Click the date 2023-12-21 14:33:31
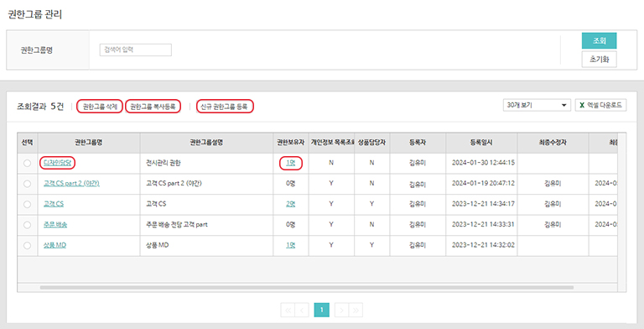644x329 pixels. (483, 225)
